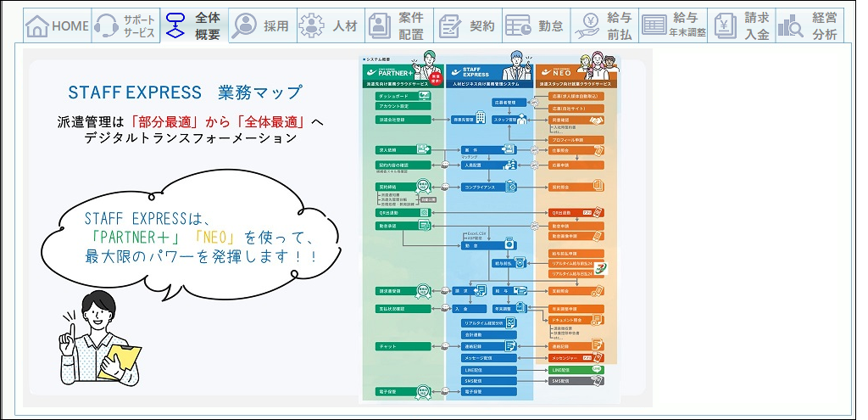Click the 勤怠承認 box

403,226
